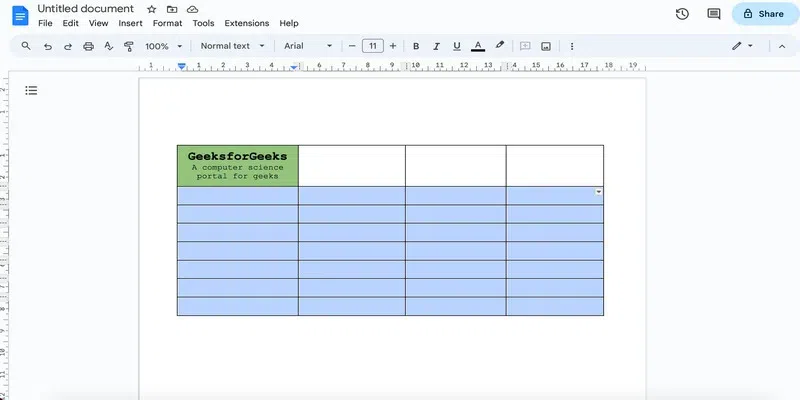This screenshot has width=800, height=400.
Task: Print the document
Action: pos(88,46)
